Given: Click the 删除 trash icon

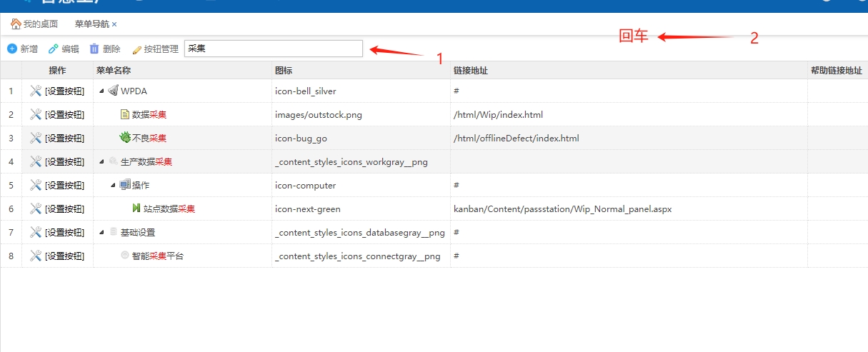Looking at the screenshot, I should [x=94, y=49].
